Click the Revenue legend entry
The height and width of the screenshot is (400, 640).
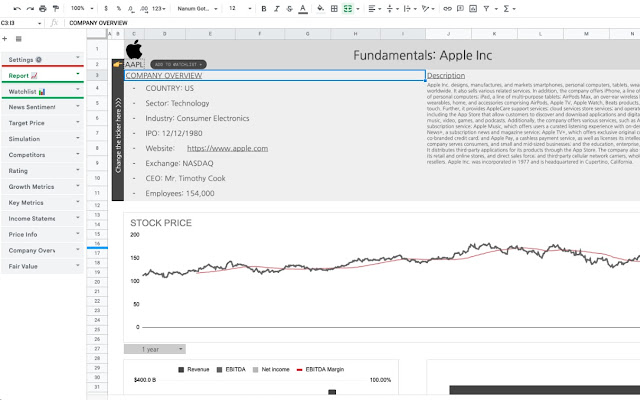click(193, 369)
